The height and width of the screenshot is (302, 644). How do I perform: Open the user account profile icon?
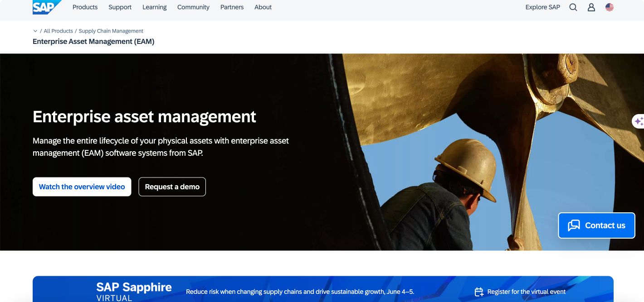coord(591,7)
